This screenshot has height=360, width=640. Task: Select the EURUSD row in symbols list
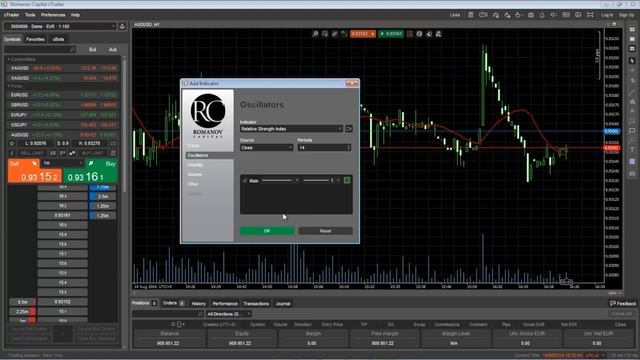[x=63, y=95]
